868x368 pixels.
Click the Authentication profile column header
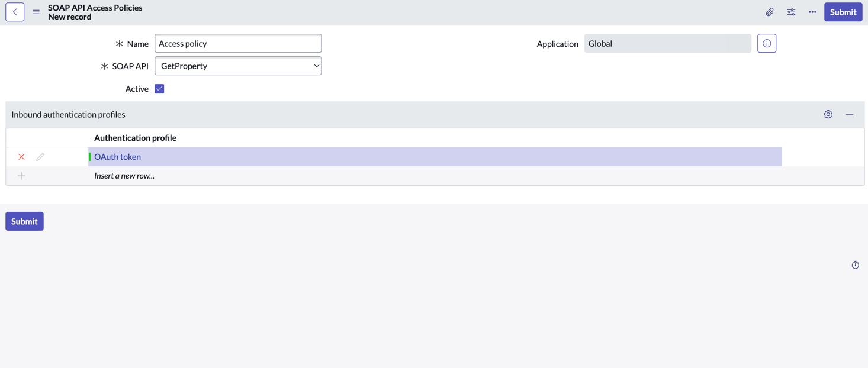click(135, 138)
